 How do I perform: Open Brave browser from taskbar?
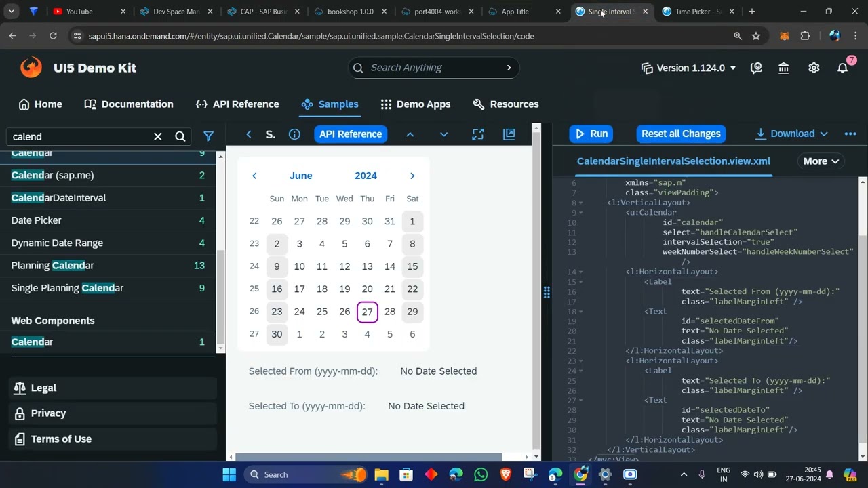pyautogui.click(x=505, y=474)
